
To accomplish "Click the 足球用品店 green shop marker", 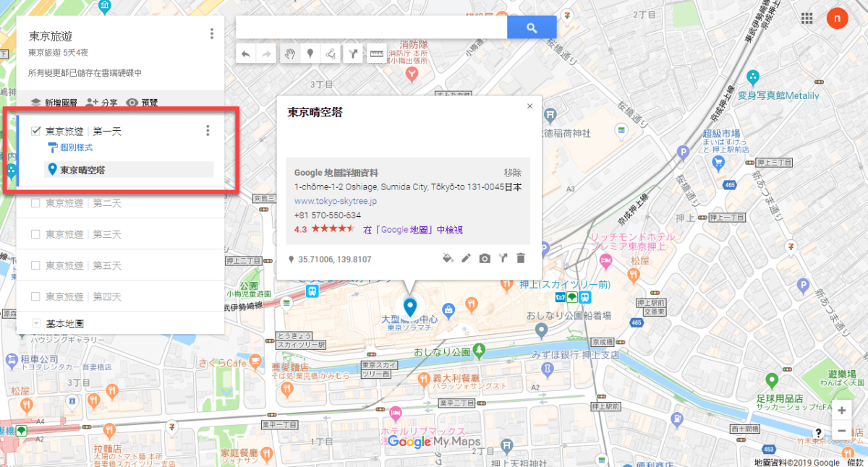I will tap(772, 380).
